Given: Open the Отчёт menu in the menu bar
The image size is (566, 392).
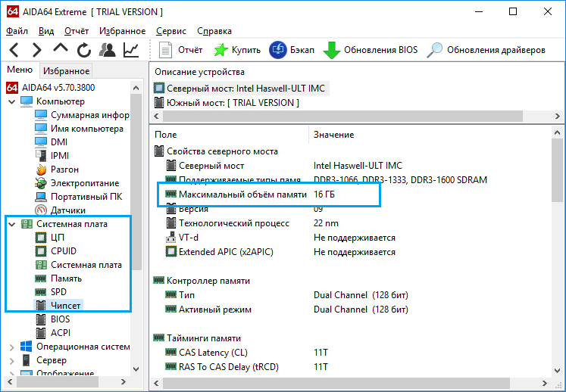Looking at the screenshot, I should pos(77,31).
